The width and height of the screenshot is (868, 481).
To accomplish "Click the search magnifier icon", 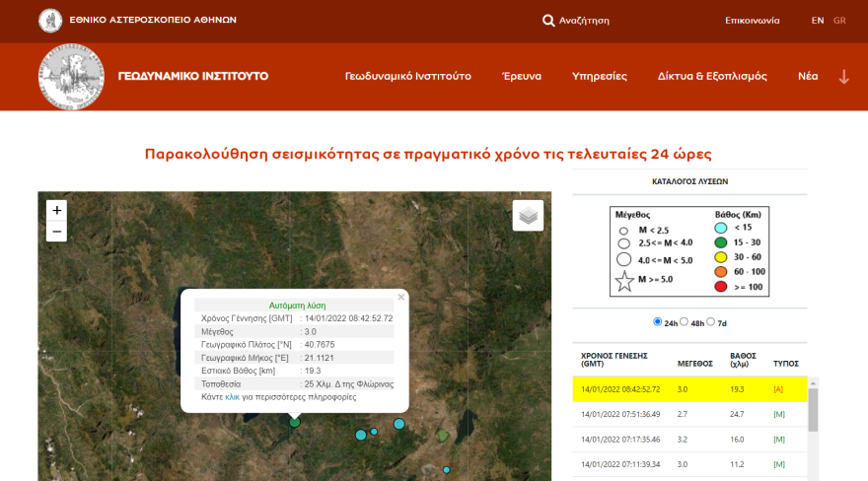I will 548,21.
